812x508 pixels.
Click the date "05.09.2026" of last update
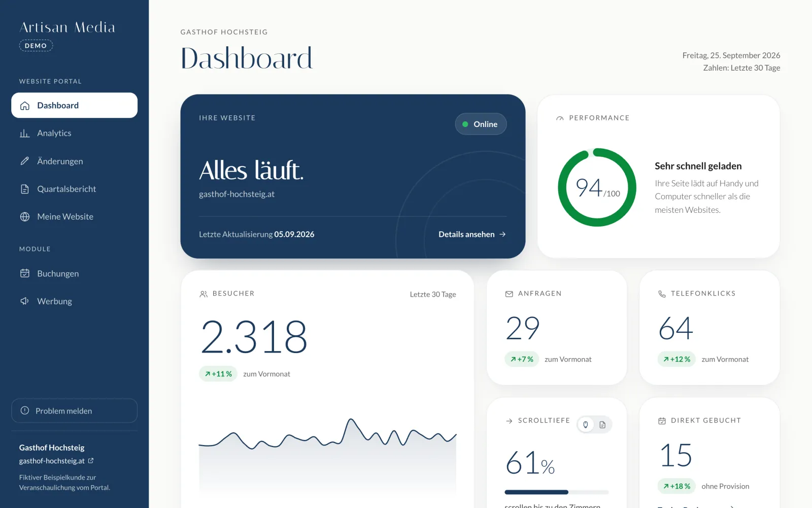pyautogui.click(x=294, y=234)
